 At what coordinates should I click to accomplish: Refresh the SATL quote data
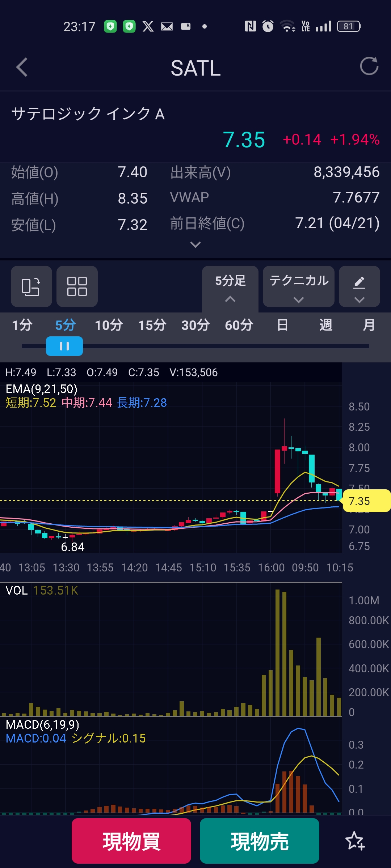tap(369, 67)
